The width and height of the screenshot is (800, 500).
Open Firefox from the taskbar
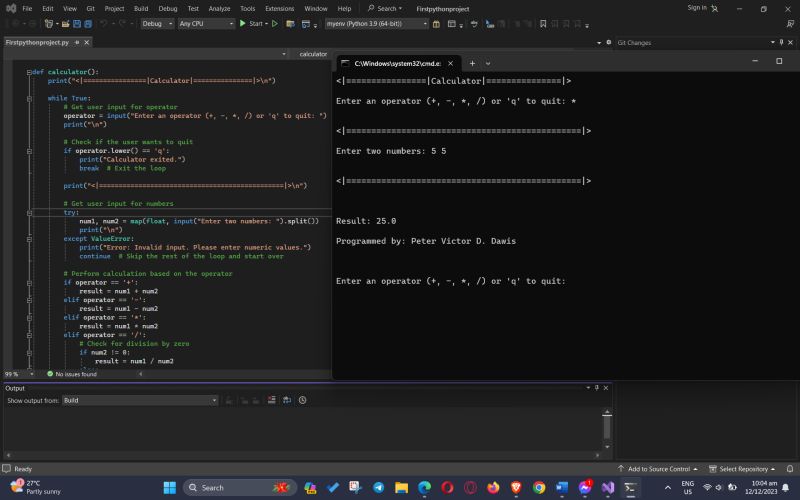click(493, 488)
